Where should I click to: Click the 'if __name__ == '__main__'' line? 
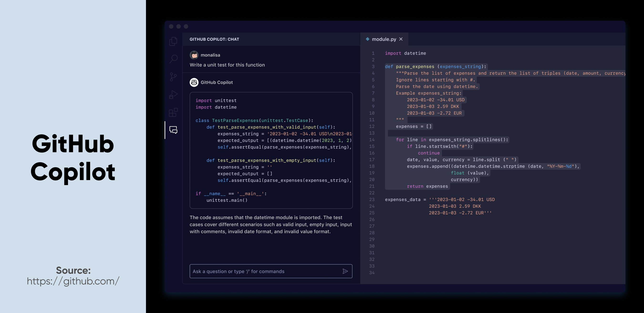point(231,193)
